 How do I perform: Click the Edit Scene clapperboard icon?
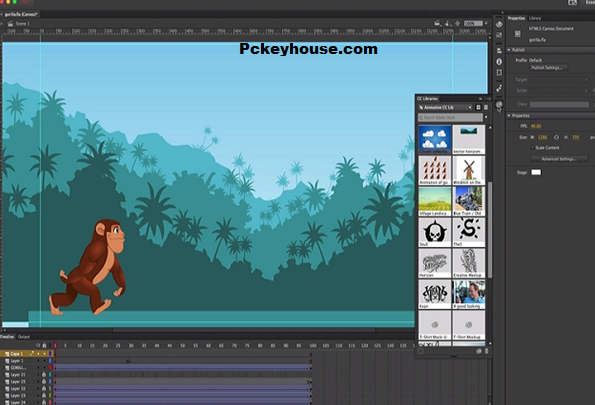pyautogui.click(x=437, y=24)
